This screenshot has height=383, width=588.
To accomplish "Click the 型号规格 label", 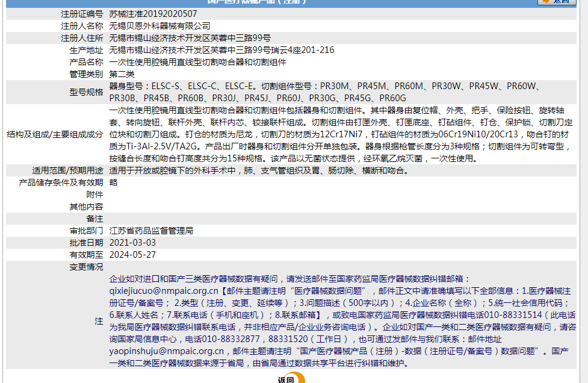I will pyautogui.click(x=86, y=92).
